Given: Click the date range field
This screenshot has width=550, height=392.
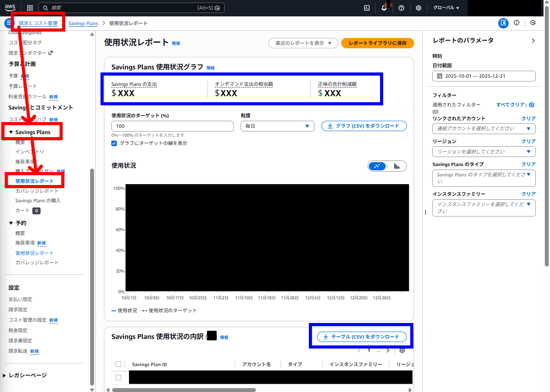Looking at the screenshot, I should click(484, 76).
